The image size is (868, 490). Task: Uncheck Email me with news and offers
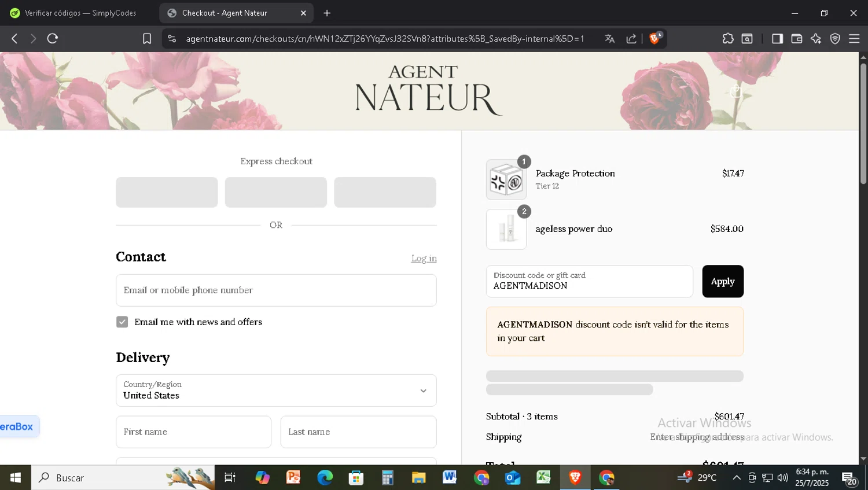click(122, 322)
